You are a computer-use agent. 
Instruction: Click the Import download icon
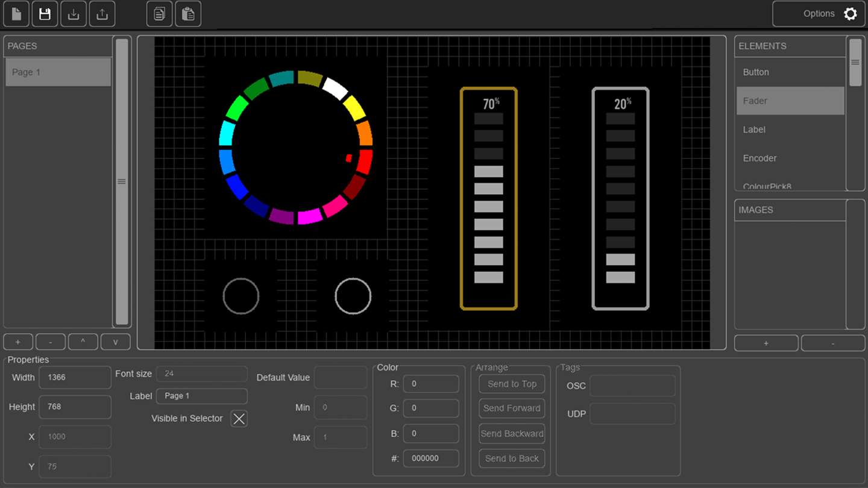pyautogui.click(x=74, y=14)
